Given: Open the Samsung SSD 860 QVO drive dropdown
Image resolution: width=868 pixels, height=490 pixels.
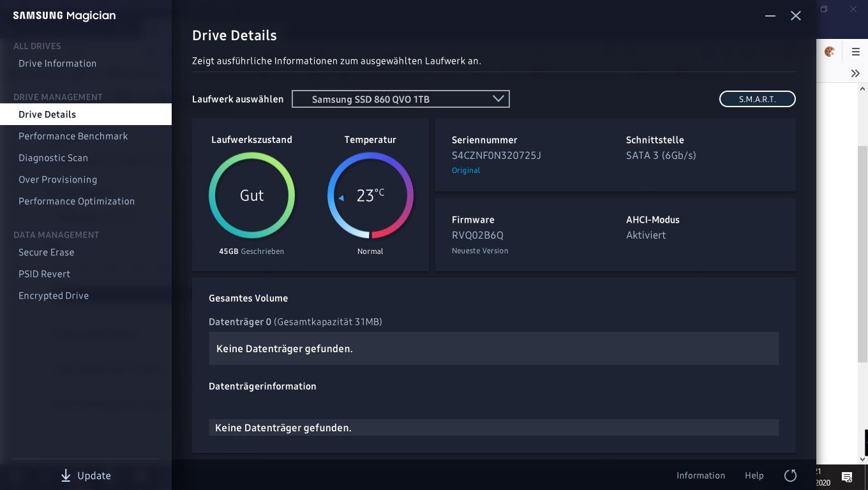Looking at the screenshot, I should (401, 99).
